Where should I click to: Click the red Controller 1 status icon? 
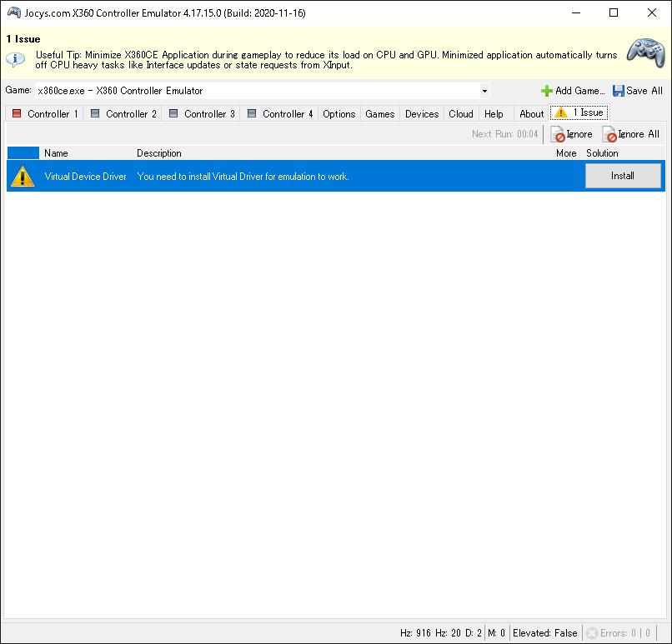tap(17, 113)
